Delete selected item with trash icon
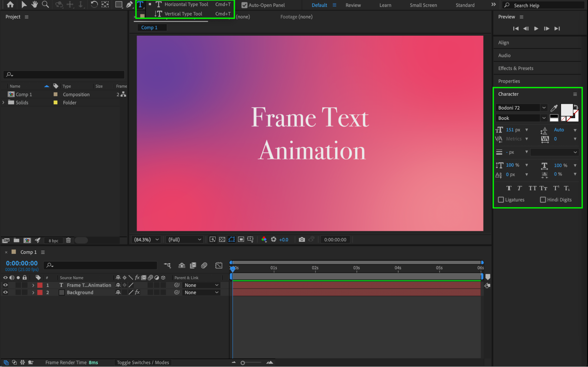 click(x=68, y=240)
